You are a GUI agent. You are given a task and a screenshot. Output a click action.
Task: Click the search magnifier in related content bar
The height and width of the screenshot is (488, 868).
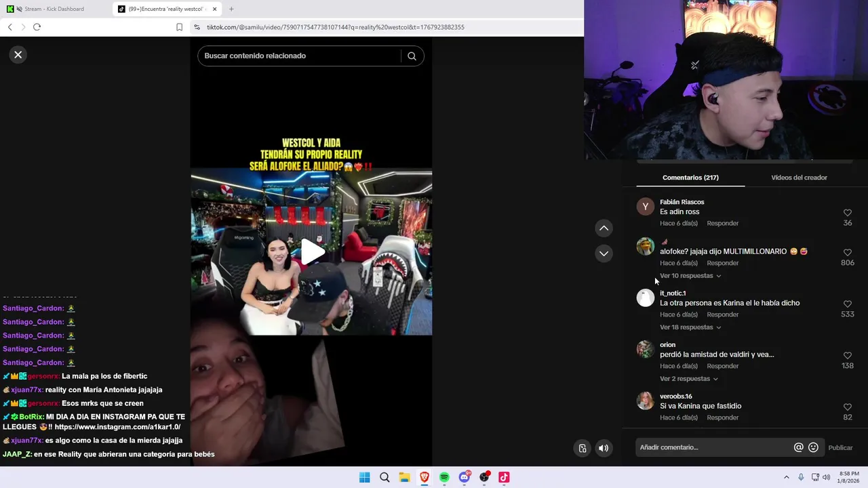click(412, 56)
